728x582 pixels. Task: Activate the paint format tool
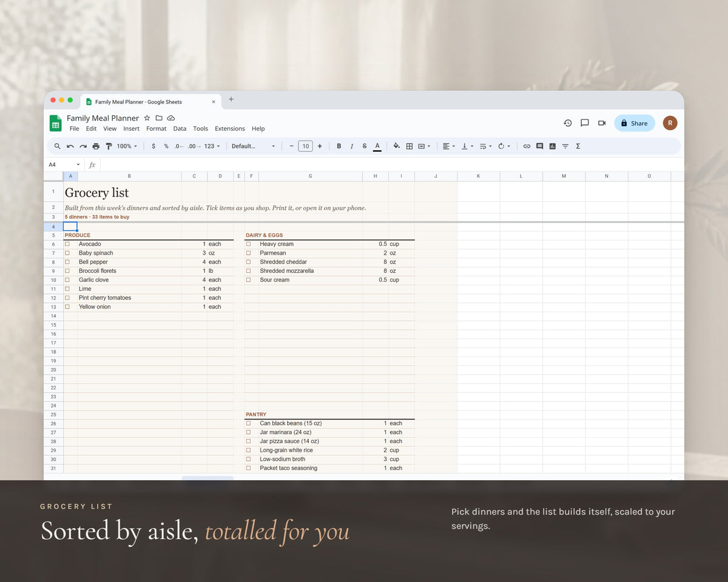[x=109, y=146]
